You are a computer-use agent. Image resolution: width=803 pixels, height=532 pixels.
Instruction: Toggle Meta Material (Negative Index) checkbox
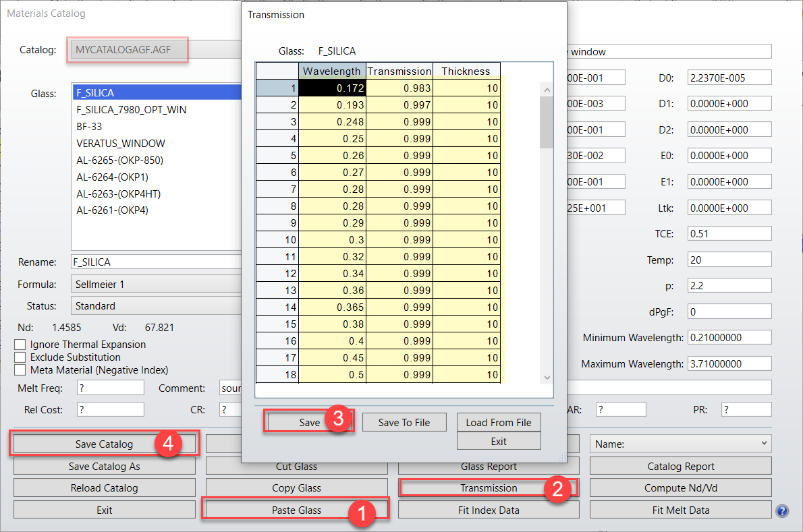click(x=20, y=370)
